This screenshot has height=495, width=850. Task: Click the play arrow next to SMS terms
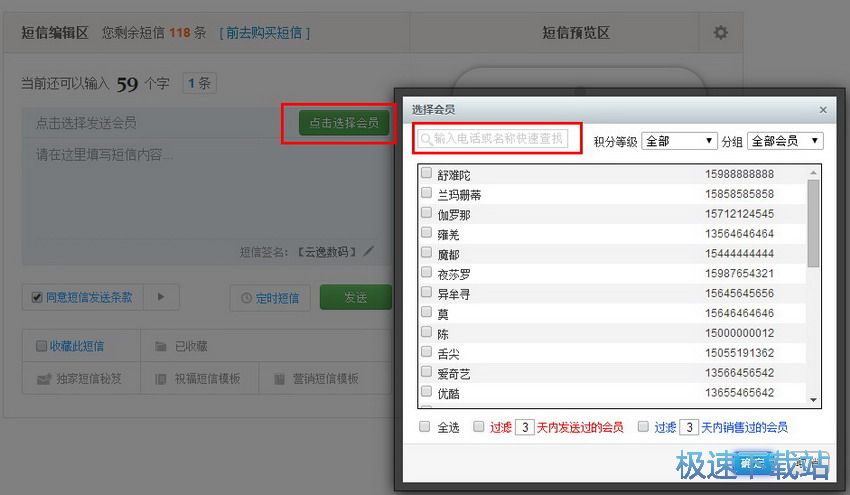tap(161, 297)
